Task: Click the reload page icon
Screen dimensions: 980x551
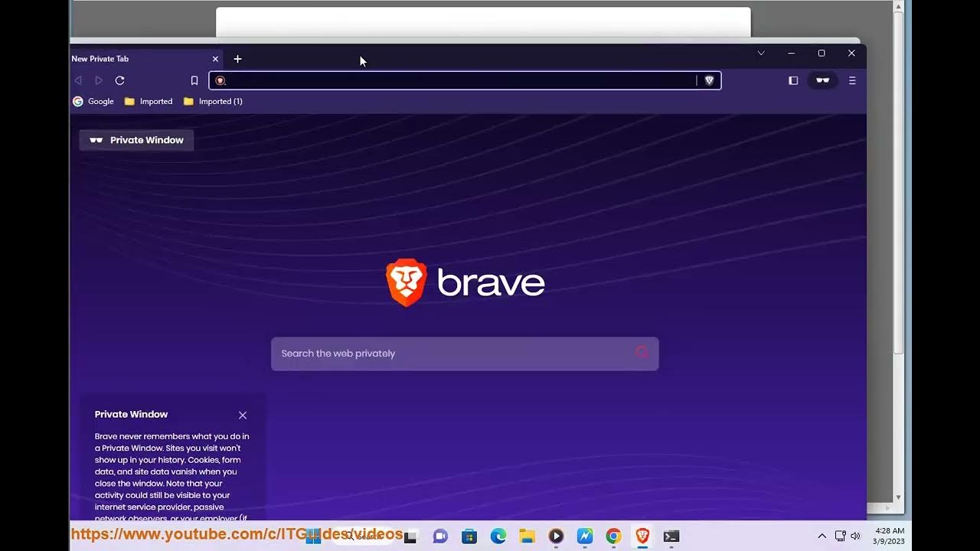Action: pyautogui.click(x=119, y=80)
